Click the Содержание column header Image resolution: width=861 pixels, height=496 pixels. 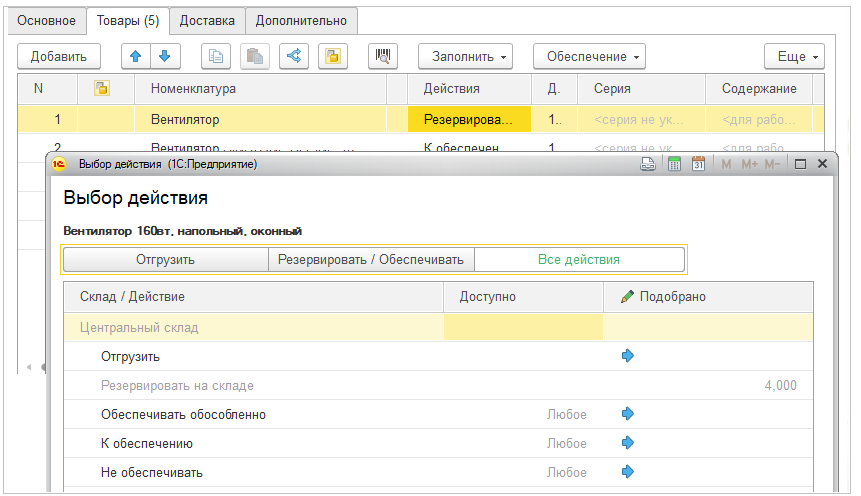759,88
